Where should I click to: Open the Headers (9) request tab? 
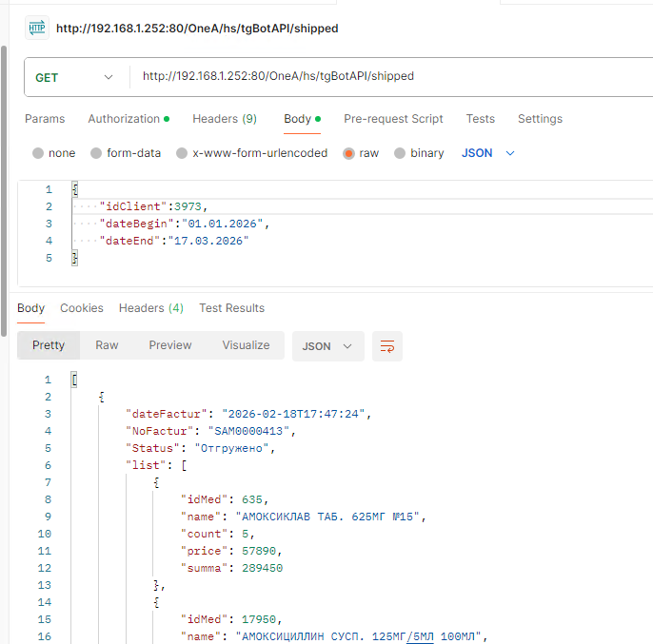click(x=225, y=119)
